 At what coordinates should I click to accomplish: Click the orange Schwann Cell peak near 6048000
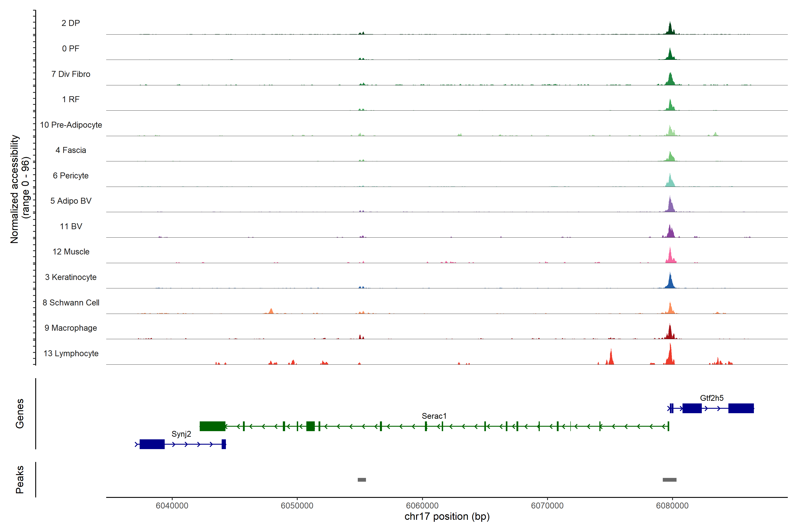[x=271, y=311]
